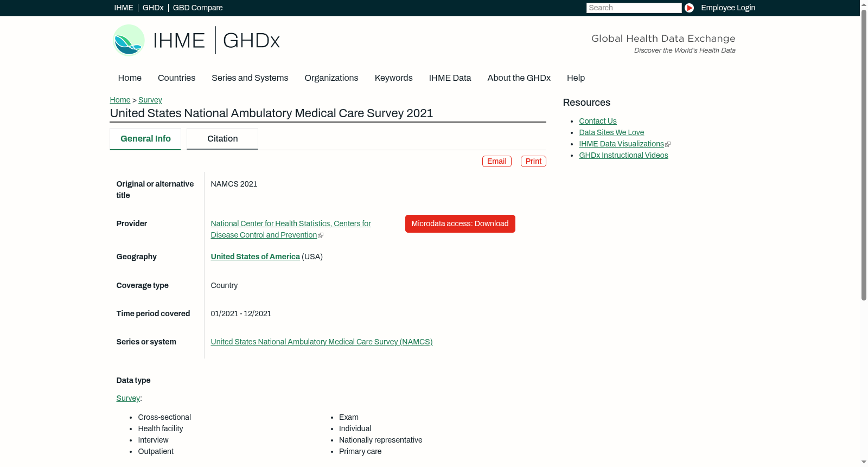868x467 pixels.
Task: Open Contact Us resource link
Action: pyautogui.click(x=598, y=121)
